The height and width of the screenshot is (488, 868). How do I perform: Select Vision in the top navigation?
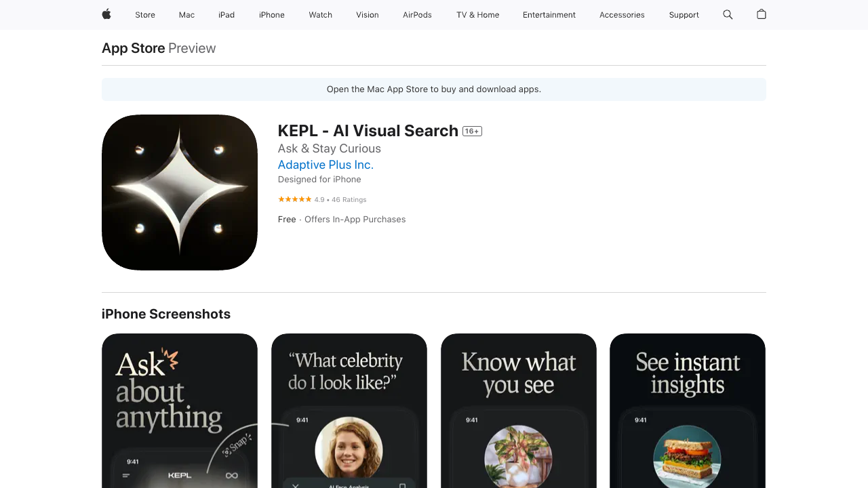click(368, 15)
